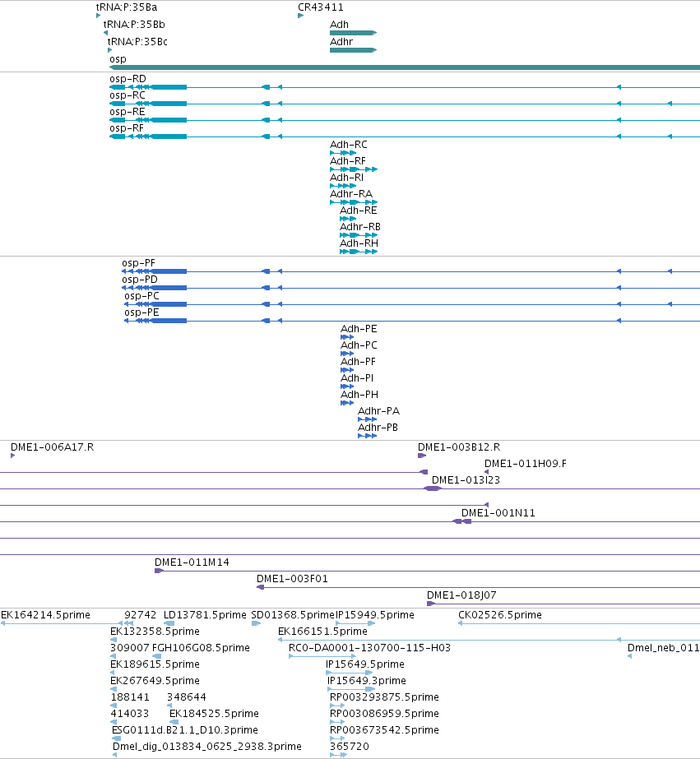Click the EK166151.5prime EST label
Screen dimensions: 700x759
point(323,632)
